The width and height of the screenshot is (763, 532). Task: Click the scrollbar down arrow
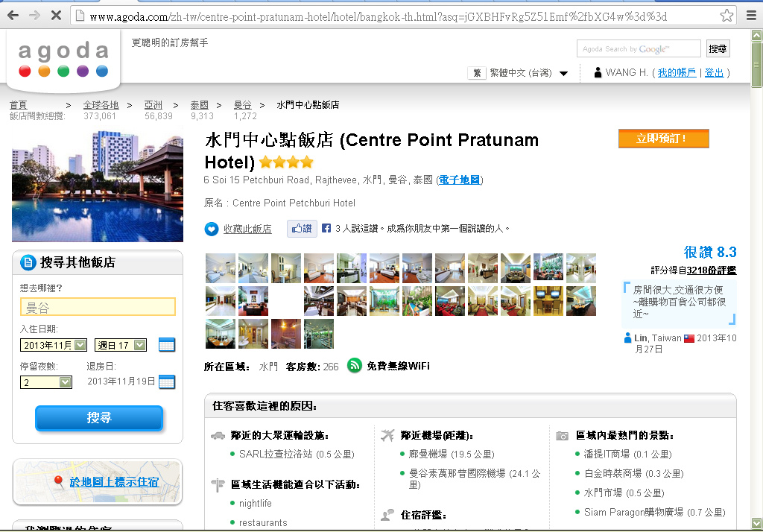[x=756, y=523]
